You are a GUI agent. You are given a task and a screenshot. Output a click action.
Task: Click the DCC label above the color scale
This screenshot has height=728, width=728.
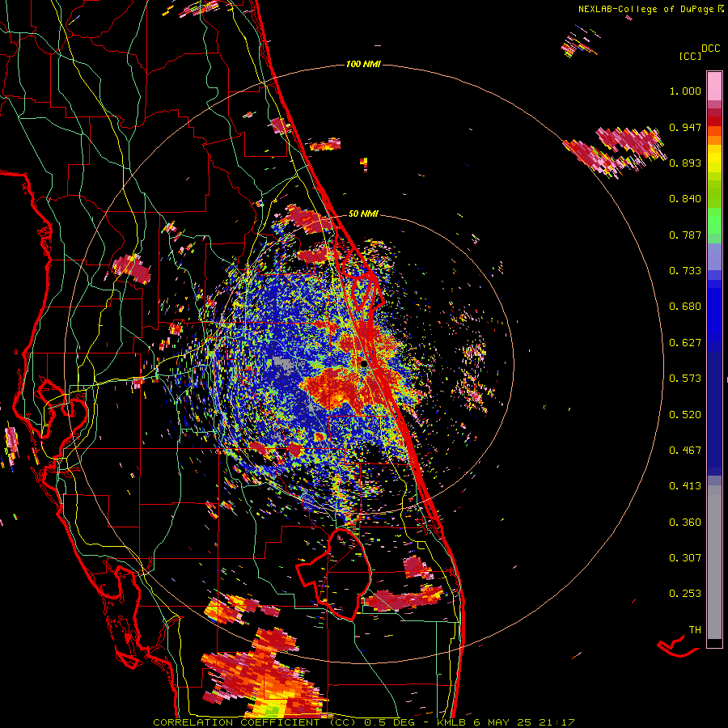[710, 49]
